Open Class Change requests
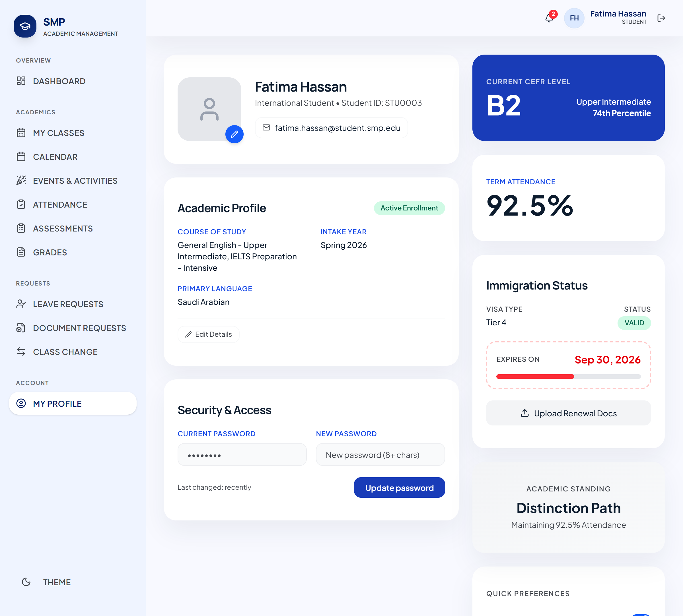The image size is (683, 616). (x=73, y=352)
